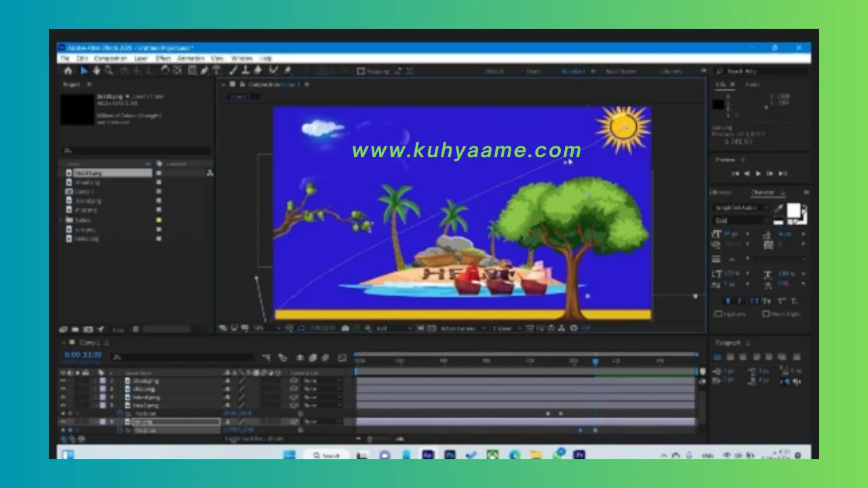Click the Photoshop taskbar icon
Viewport: 868px width, 488px height.
point(449,455)
